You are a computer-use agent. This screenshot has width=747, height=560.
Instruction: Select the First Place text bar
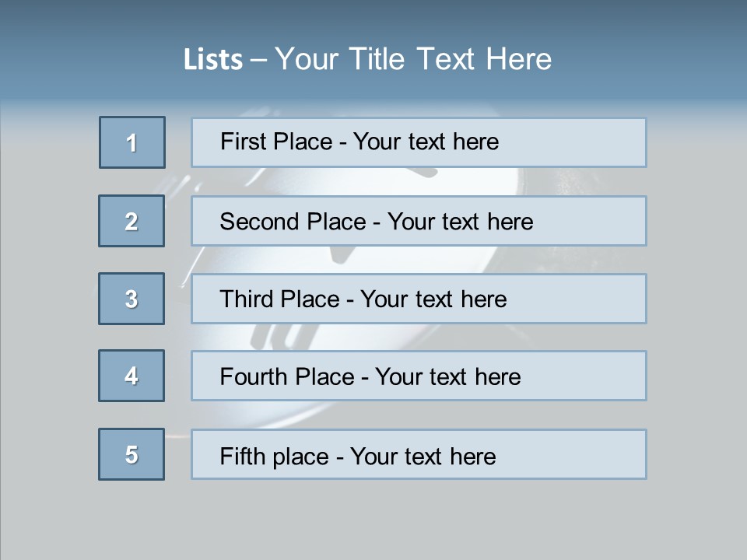419,142
